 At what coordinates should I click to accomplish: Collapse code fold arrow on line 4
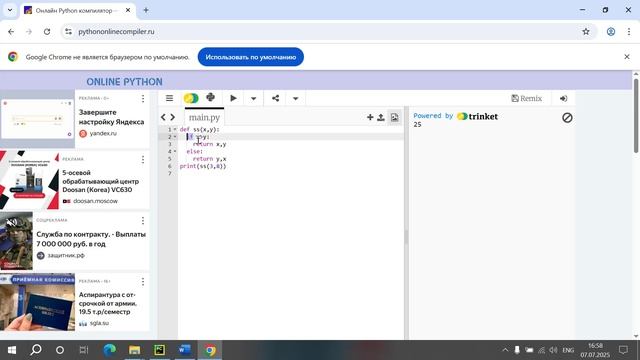tap(175, 151)
